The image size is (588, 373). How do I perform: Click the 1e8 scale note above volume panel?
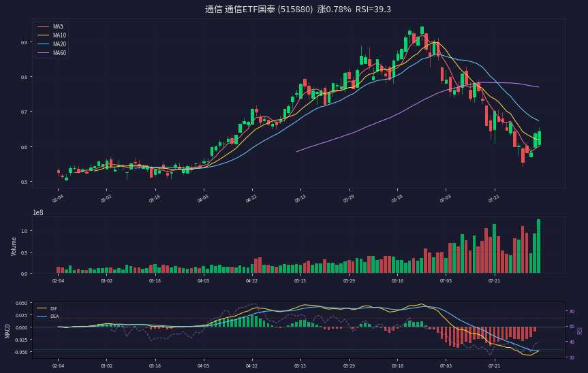tap(38, 213)
